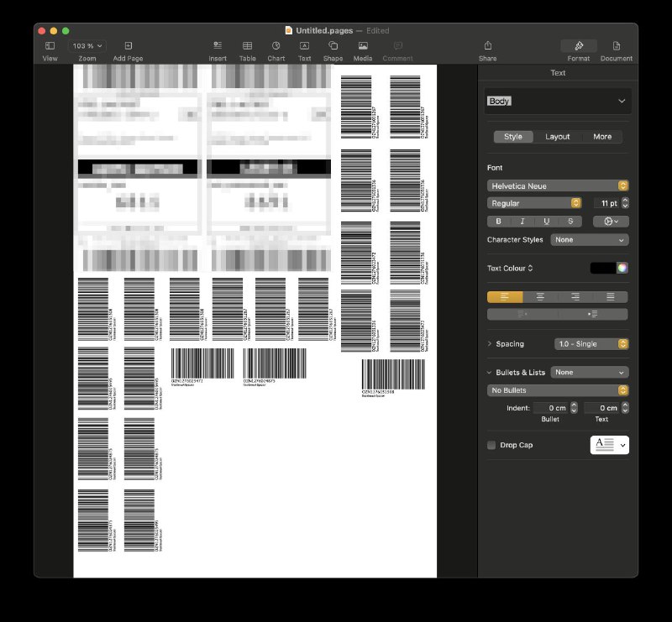Click the Add Page icon
The height and width of the screenshot is (622, 672).
pyautogui.click(x=128, y=46)
